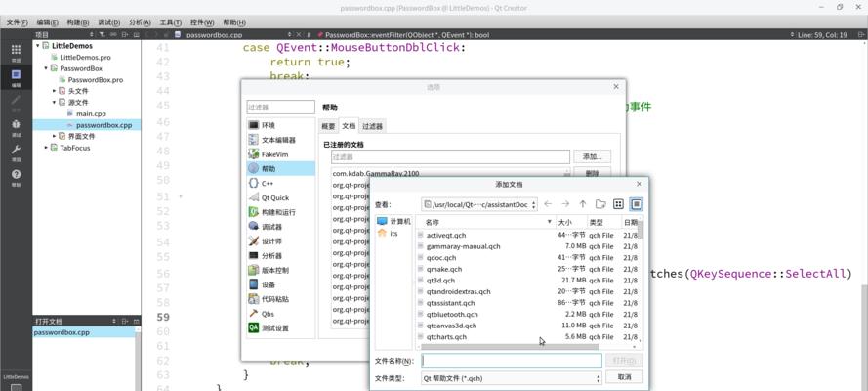This screenshot has width=868, height=391.
Task: Select 设备 category in options
Action: (x=280, y=284)
